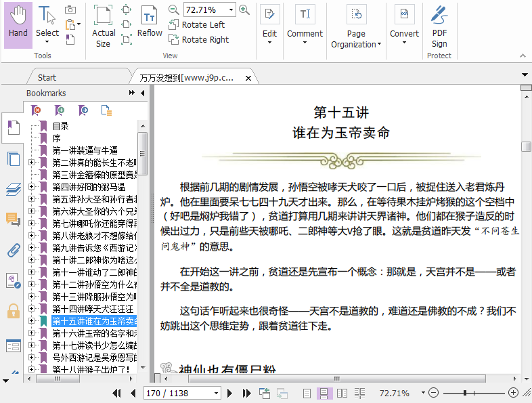Open the 目录 bookmark
Image resolution: width=532 pixels, height=403 pixels.
(x=60, y=126)
